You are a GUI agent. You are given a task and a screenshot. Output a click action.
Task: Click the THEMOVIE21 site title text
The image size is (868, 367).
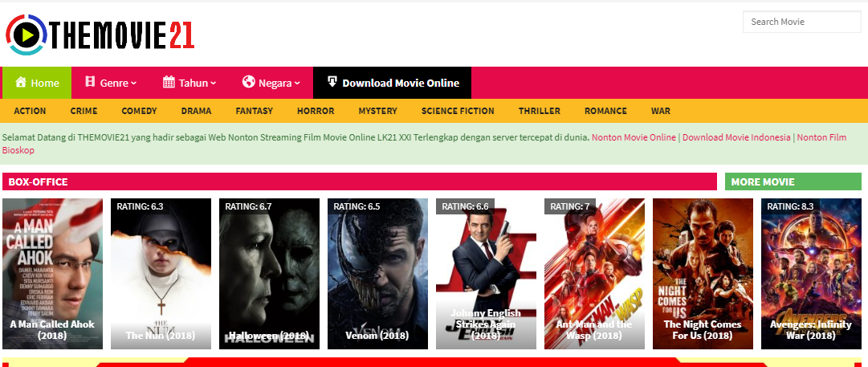[x=122, y=35]
